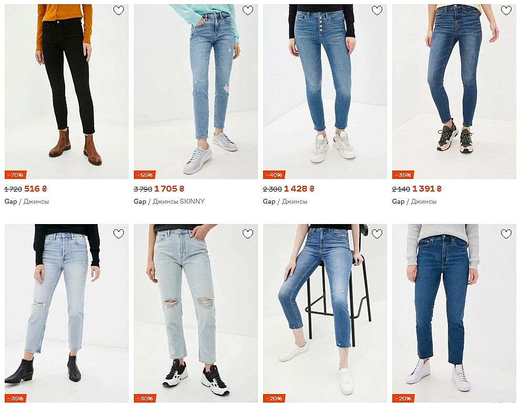Open the dark wash jeans with sneakers photo
This screenshot has width=532, height=403.
(x=454, y=91)
